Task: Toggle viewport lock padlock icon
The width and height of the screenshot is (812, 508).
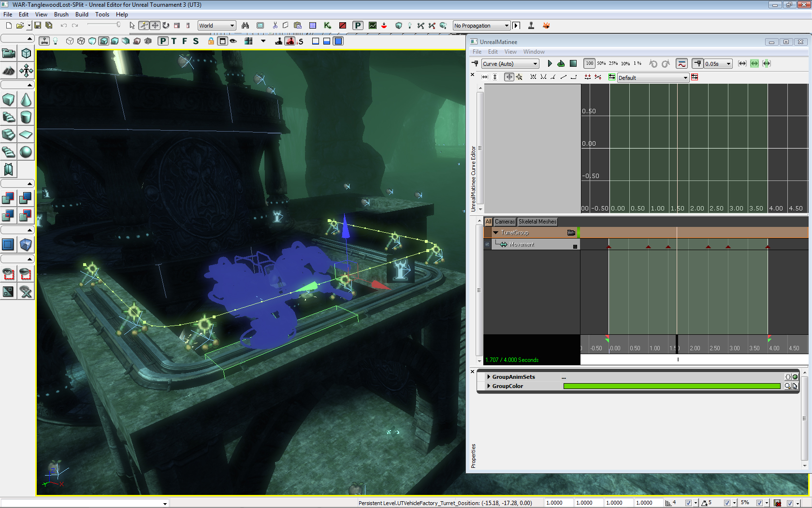Action: coord(211,41)
